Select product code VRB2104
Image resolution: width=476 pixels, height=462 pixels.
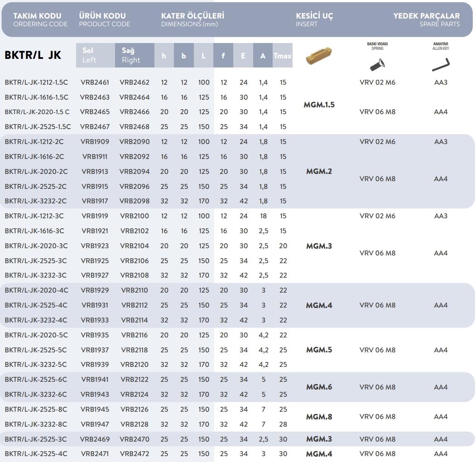click(x=134, y=245)
